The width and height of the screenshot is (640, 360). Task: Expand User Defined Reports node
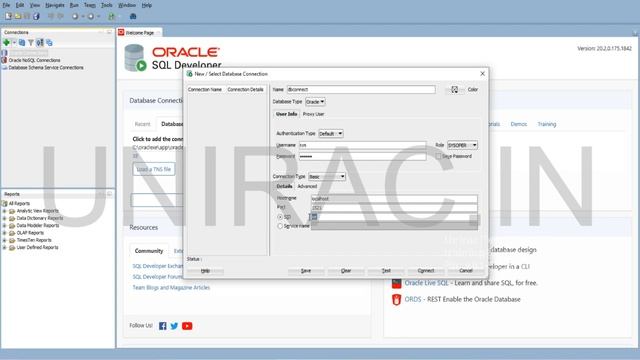(x=4, y=248)
